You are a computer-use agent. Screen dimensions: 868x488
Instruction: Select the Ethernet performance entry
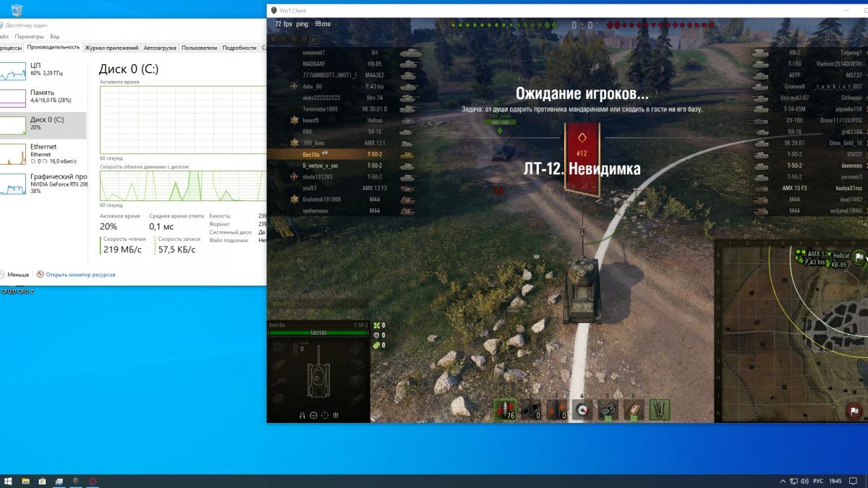point(43,150)
